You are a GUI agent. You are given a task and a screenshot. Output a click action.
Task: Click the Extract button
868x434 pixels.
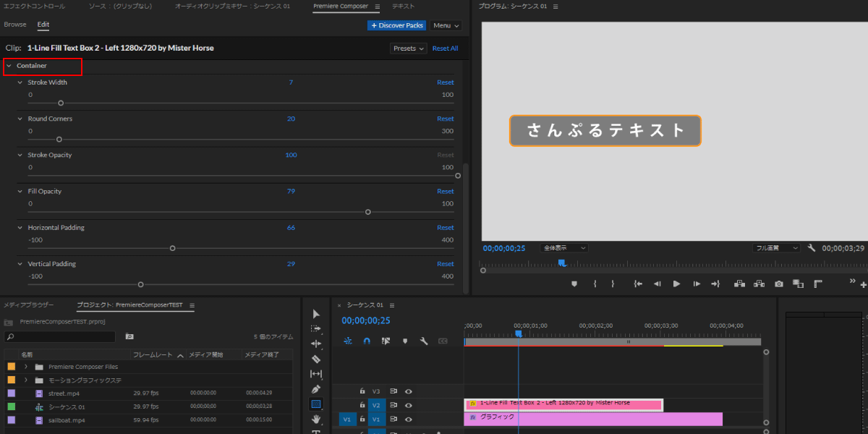759,284
